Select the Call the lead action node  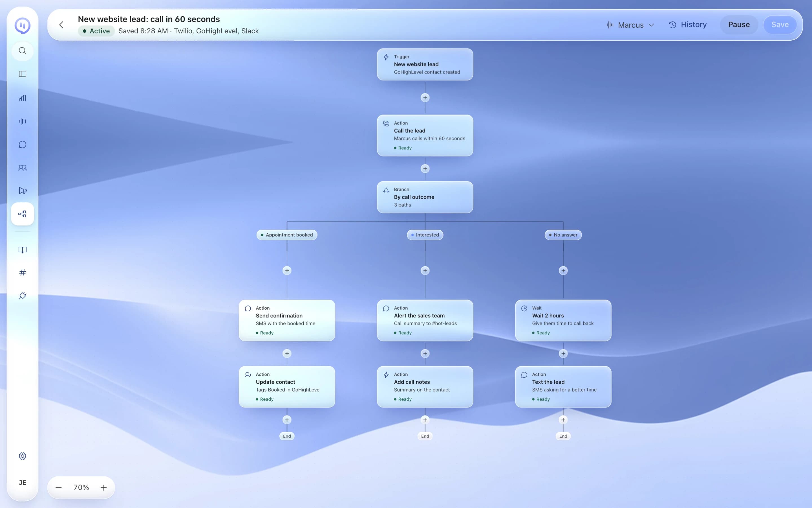[425, 135]
